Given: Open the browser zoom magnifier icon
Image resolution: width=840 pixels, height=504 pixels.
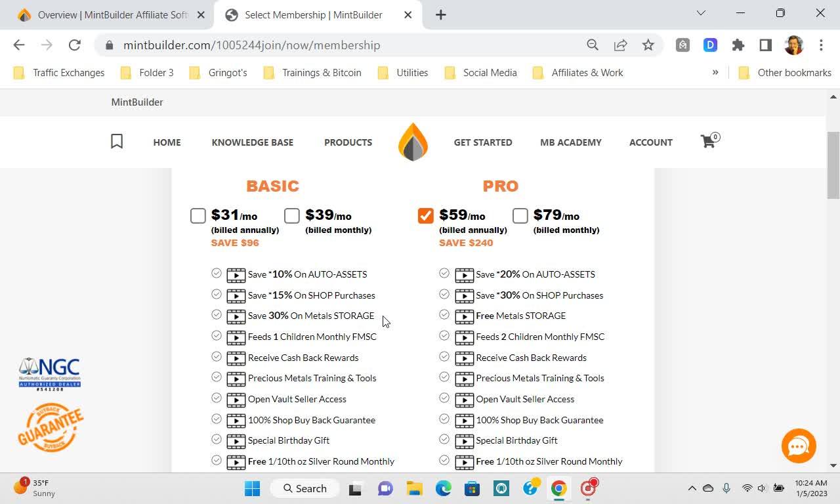Looking at the screenshot, I should tap(593, 45).
